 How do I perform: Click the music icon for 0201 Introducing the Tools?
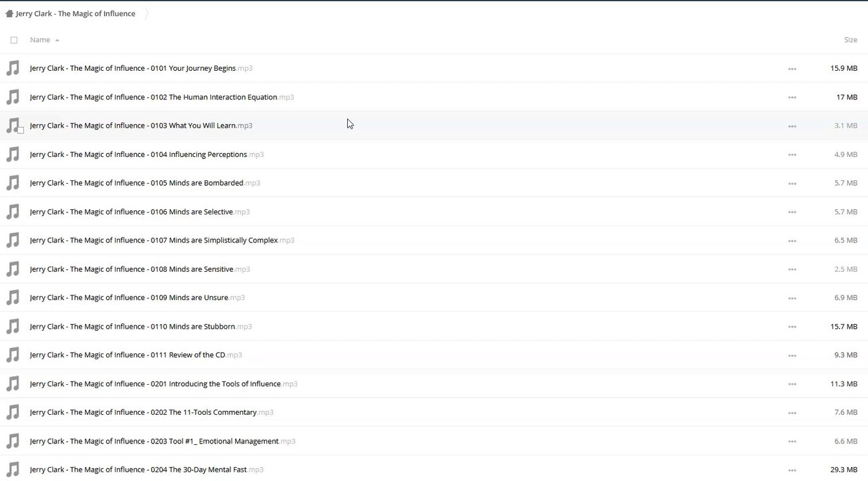click(x=13, y=384)
